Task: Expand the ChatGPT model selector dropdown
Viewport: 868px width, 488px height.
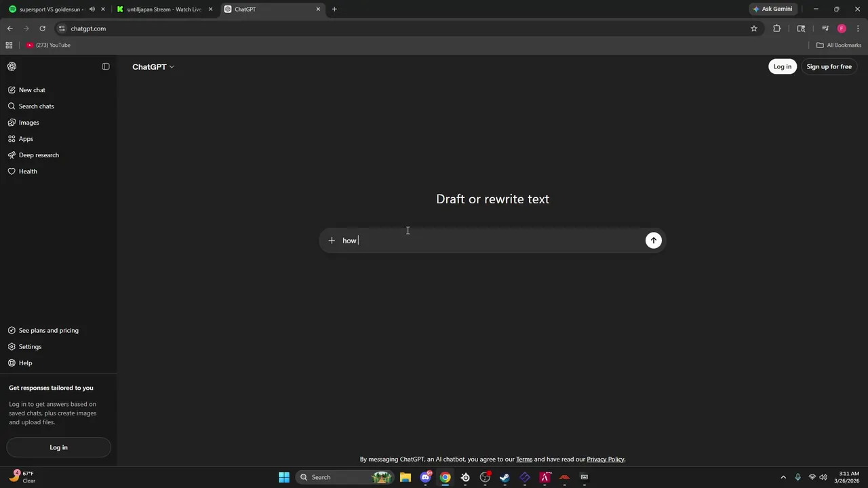Action: point(153,67)
